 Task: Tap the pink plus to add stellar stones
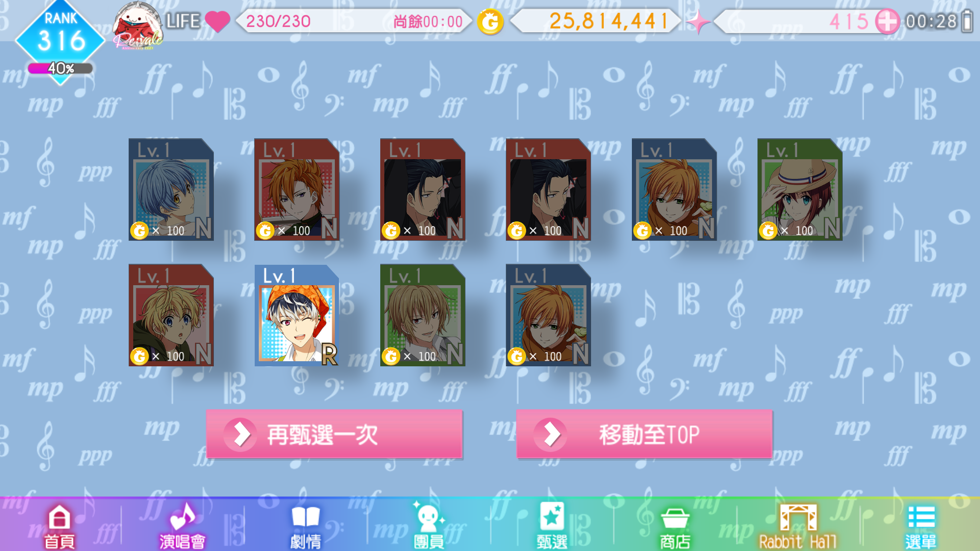tap(887, 21)
